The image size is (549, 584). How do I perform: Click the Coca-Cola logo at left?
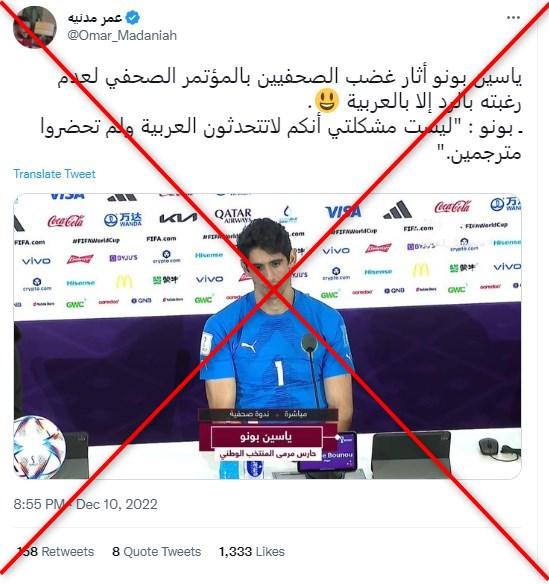(66, 221)
